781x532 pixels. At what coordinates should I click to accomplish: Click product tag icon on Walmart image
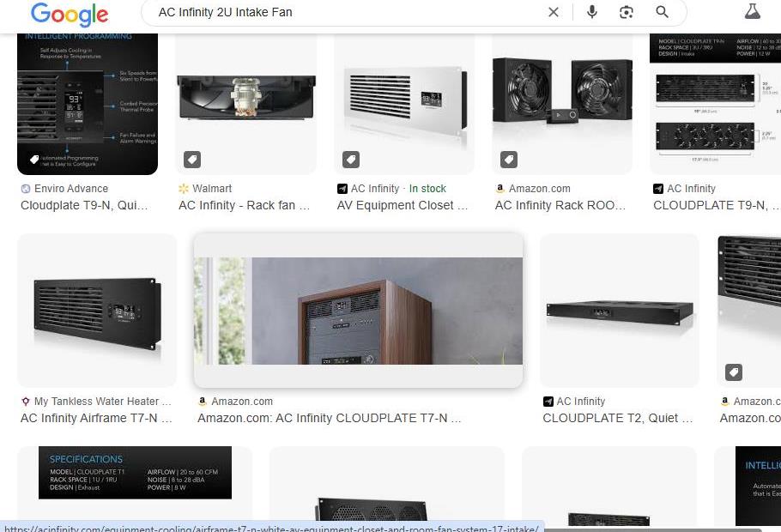click(192, 160)
